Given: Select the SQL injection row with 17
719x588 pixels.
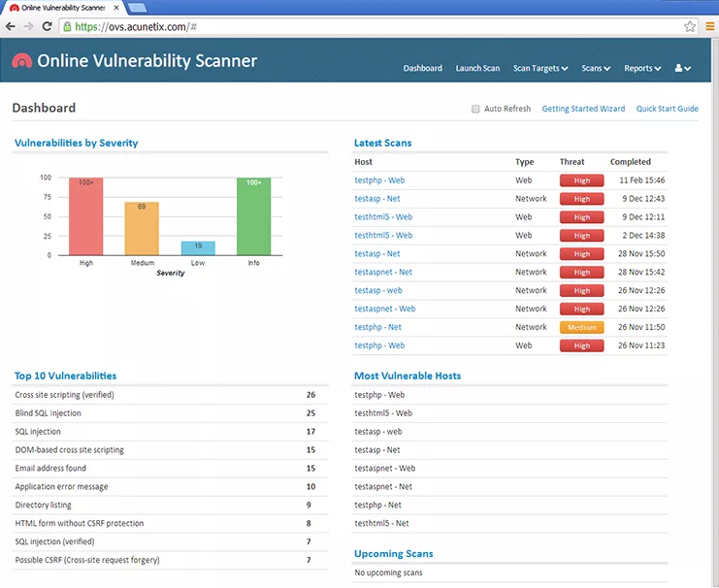Looking at the screenshot, I should (x=170, y=432).
